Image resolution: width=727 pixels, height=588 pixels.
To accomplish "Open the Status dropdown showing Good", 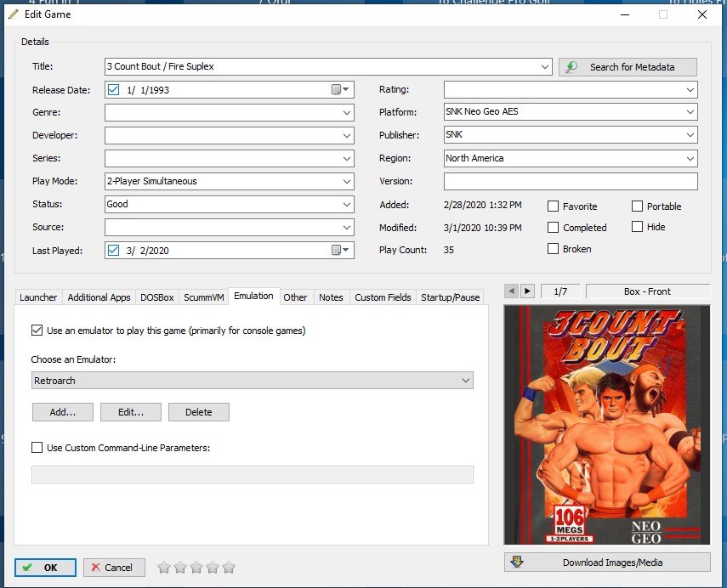I will coord(347,204).
